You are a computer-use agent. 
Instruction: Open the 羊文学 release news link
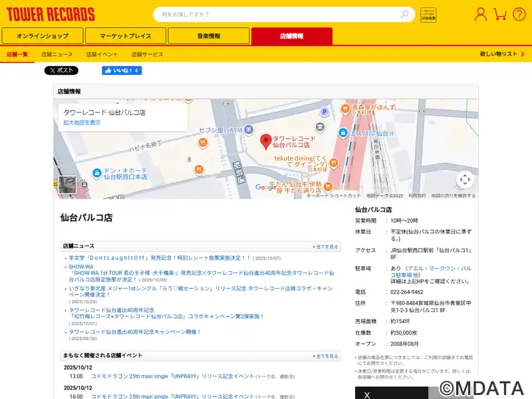point(160,258)
